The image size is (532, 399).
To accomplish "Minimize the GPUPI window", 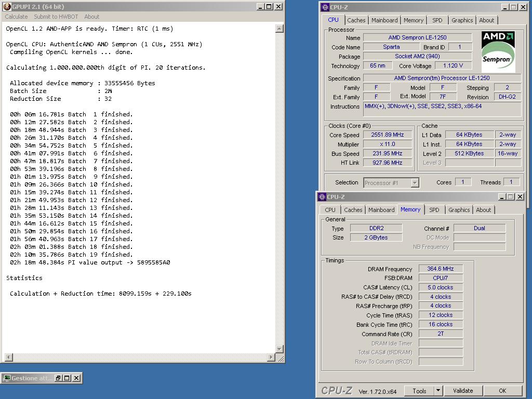I will click(x=260, y=6).
